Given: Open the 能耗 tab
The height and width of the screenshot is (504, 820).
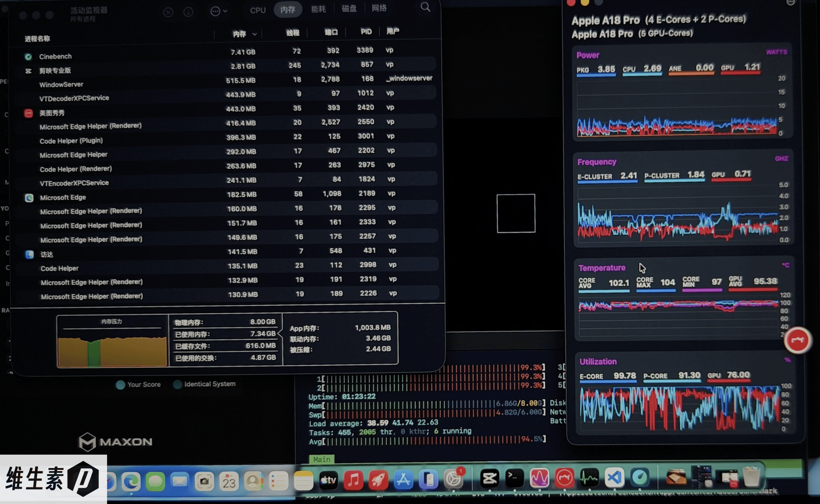Looking at the screenshot, I should pos(318,9).
